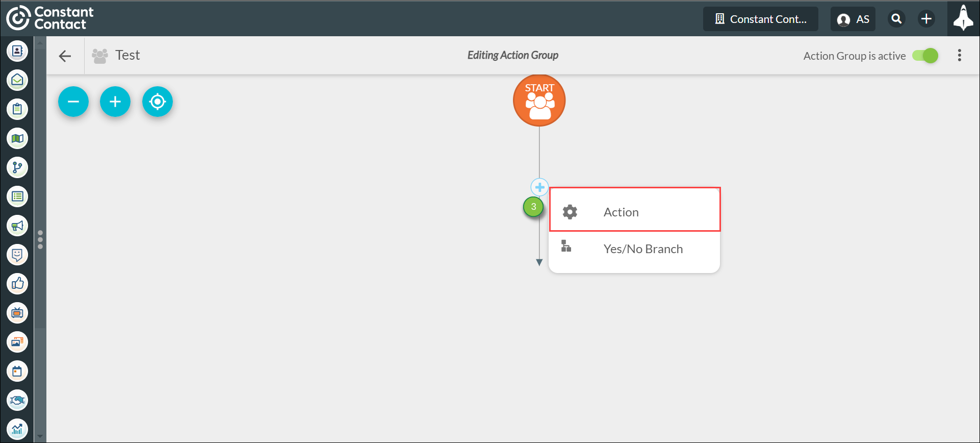Click the START node circle
Image resolution: width=980 pixels, height=443 pixels.
pyautogui.click(x=539, y=101)
